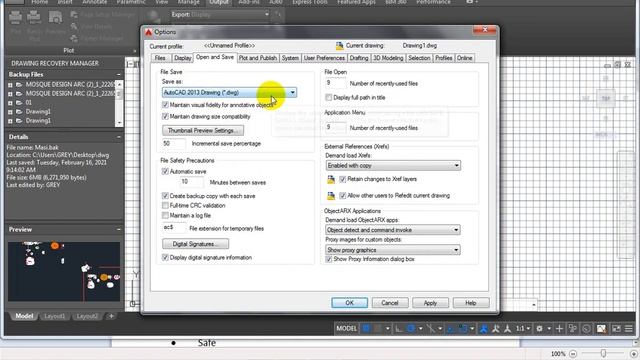Click the Digital Signatures button
Viewport: 640px width, 360px height.
point(195,244)
